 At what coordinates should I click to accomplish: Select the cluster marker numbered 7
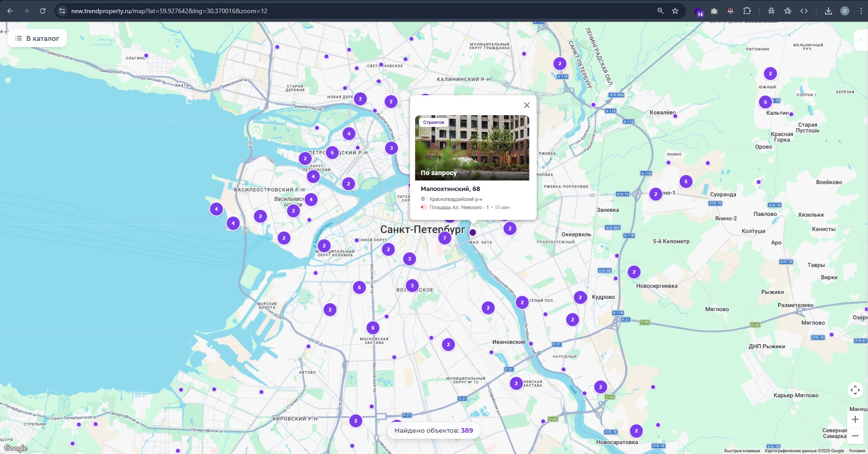click(x=445, y=238)
